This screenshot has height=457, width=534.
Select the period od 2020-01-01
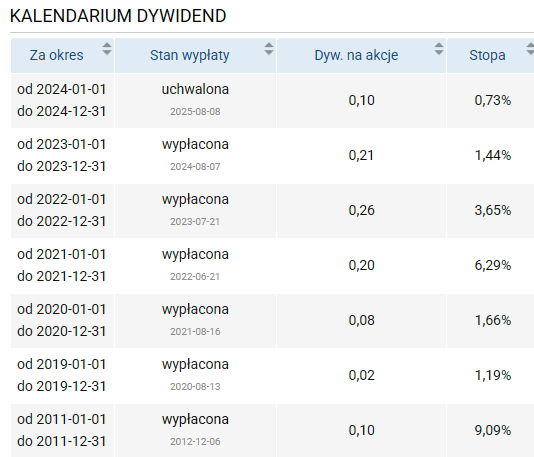pyautogui.click(x=62, y=310)
